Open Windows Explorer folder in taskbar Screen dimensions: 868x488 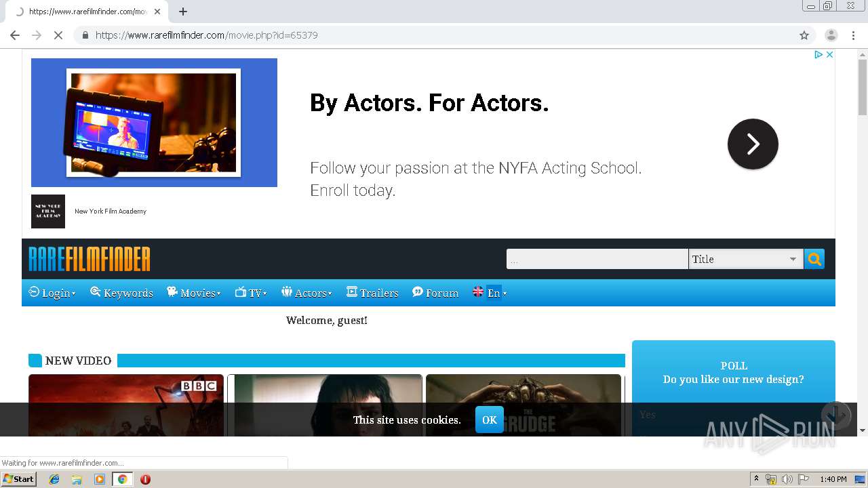(77, 479)
